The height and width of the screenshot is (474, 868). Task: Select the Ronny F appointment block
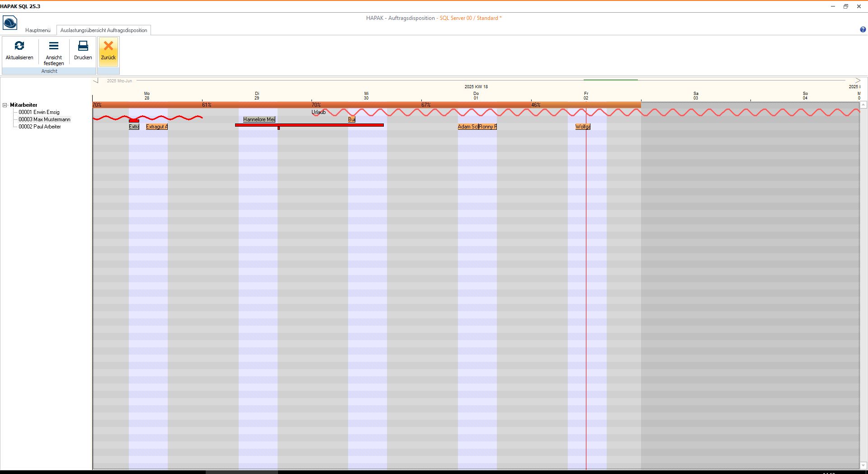488,127
